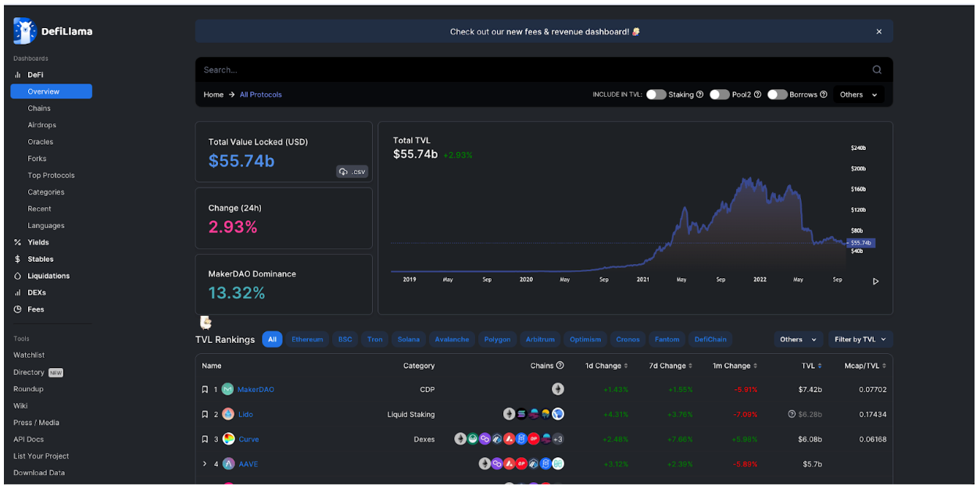This screenshot has height=493, width=980.
Task: Open Yields in the sidebar
Action: pos(38,242)
